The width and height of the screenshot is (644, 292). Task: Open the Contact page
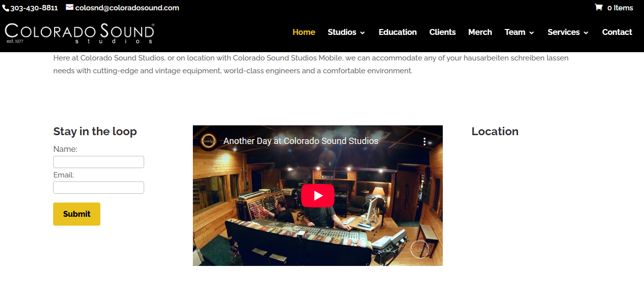point(617,32)
